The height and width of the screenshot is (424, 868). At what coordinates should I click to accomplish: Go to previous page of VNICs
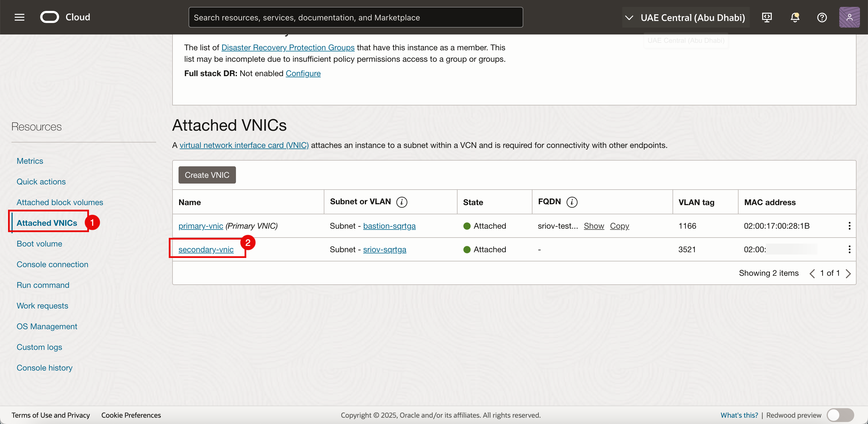[812, 273]
